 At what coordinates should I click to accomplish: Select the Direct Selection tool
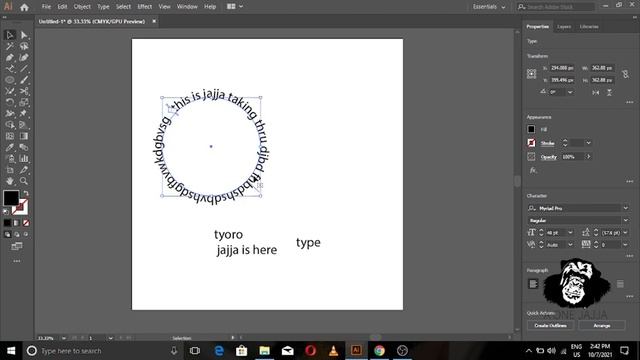coord(24,35)
